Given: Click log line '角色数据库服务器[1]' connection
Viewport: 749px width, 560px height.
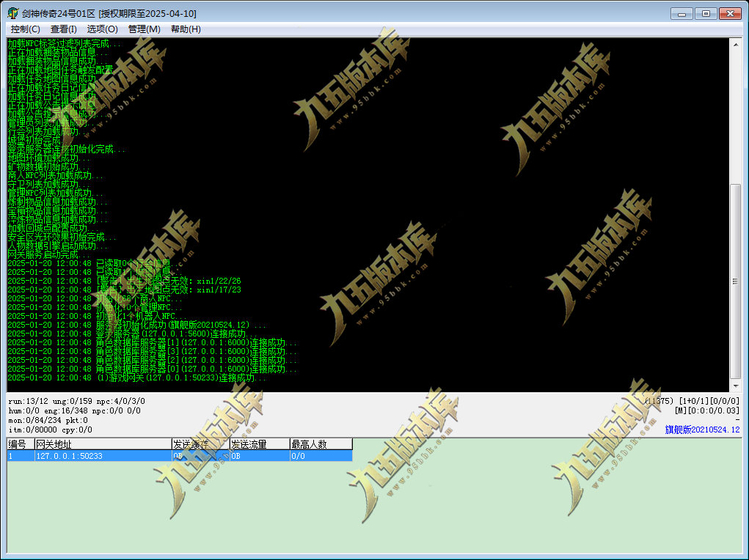Looking at the screenshot, I should (x=152, y=342).
